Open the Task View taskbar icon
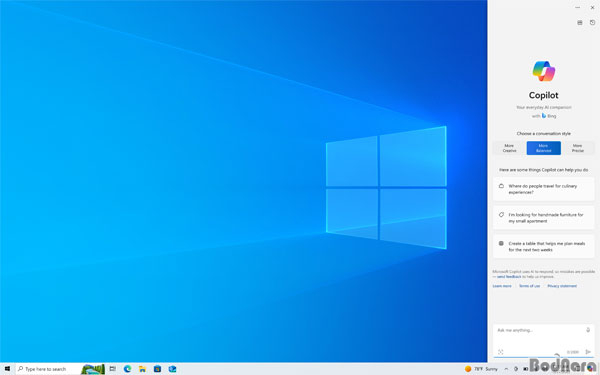This screenshot has width=600, height=375. [x=112, y=369]
